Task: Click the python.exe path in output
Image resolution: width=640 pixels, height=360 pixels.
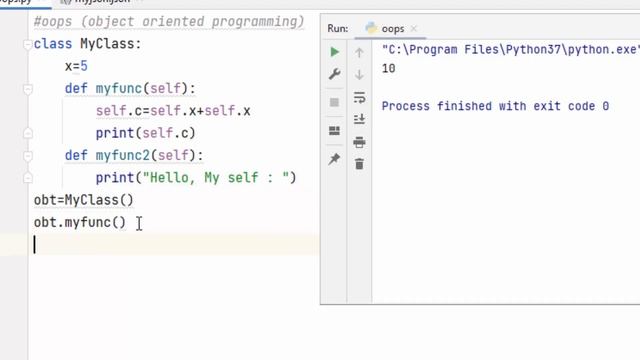Action: (x=510, y=50)
